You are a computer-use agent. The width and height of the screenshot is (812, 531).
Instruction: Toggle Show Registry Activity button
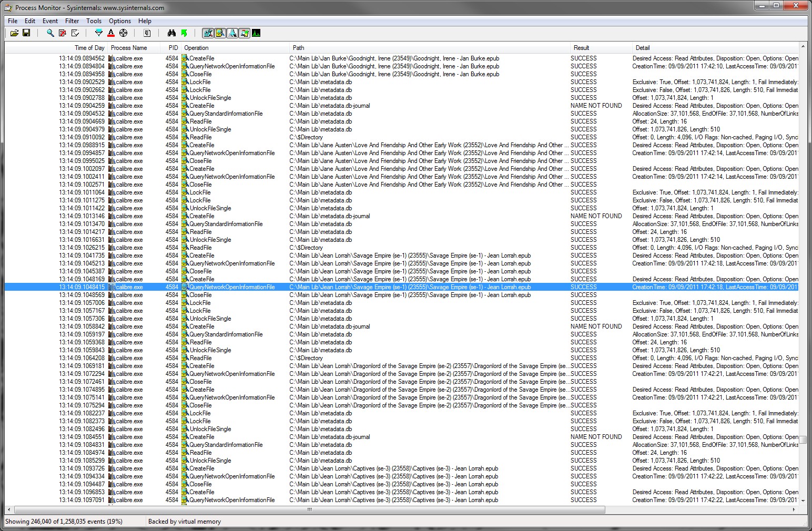point(208,33)
